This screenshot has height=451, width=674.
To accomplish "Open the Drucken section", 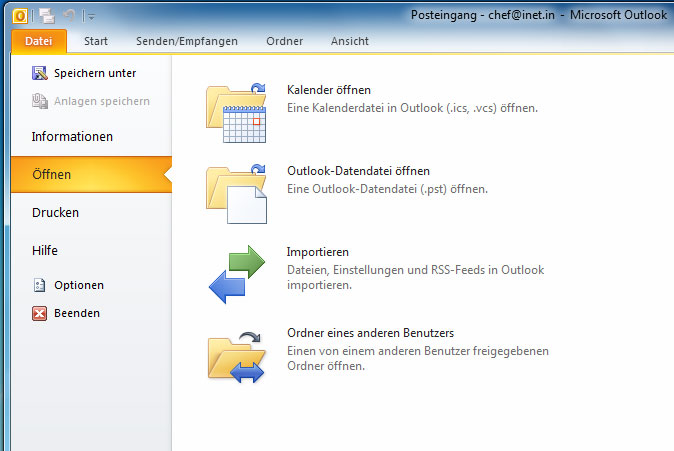I will click(55, 212).
